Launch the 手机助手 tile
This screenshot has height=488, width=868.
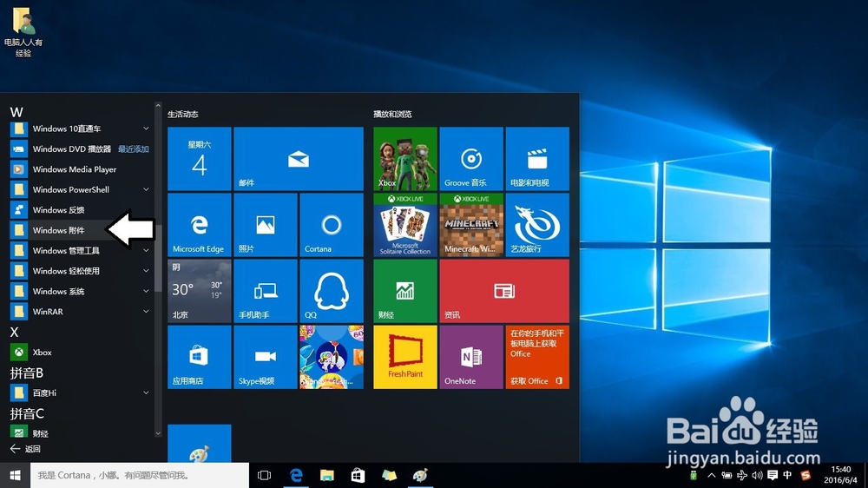tap(265, 291)
